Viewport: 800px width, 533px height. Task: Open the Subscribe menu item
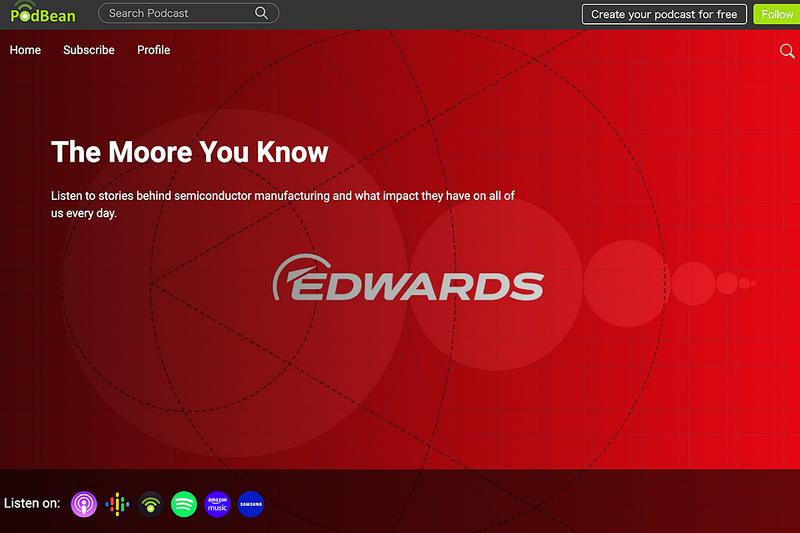[89, 50]
